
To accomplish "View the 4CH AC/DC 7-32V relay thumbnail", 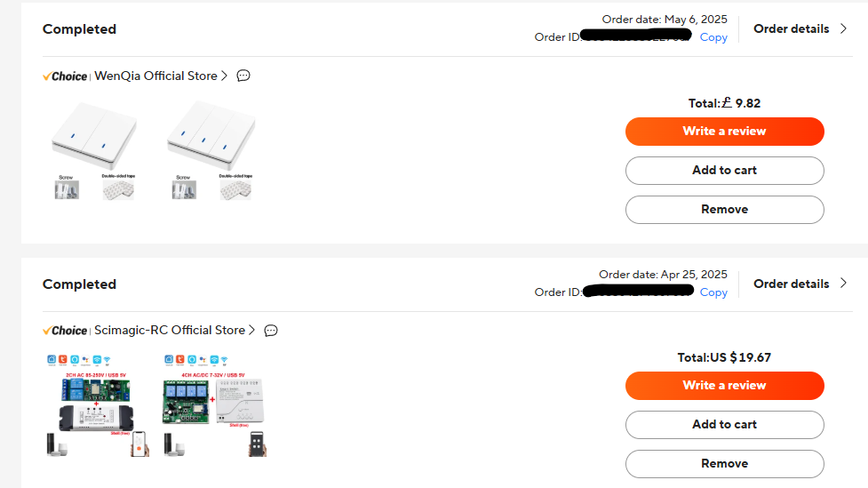I will [213, 405].
